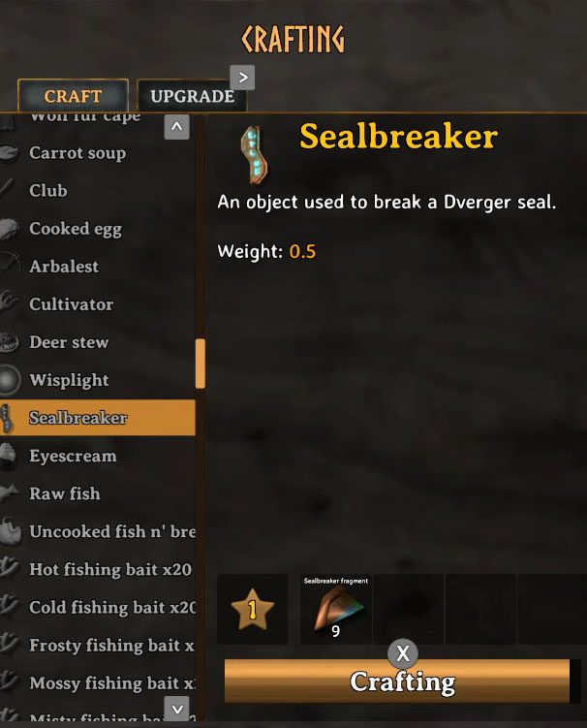
Task: Click the down arrow of the recipe list
Action: click(x=177, y=709)
